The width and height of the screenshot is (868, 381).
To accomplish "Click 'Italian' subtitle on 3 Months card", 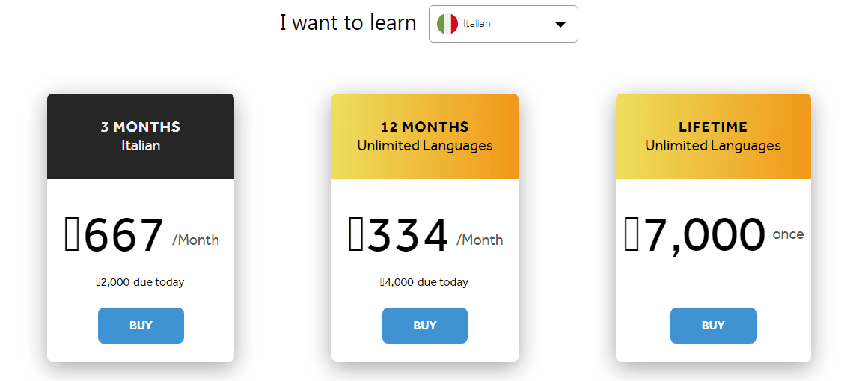I will coord(141,146).
